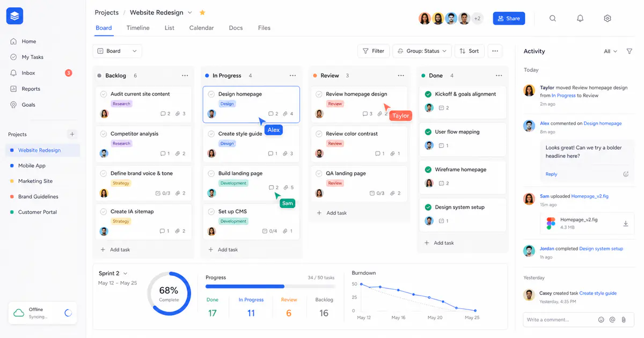
Task: Uncheck the Kickoff & goals alignment task
Action: (x=428, y=94)
